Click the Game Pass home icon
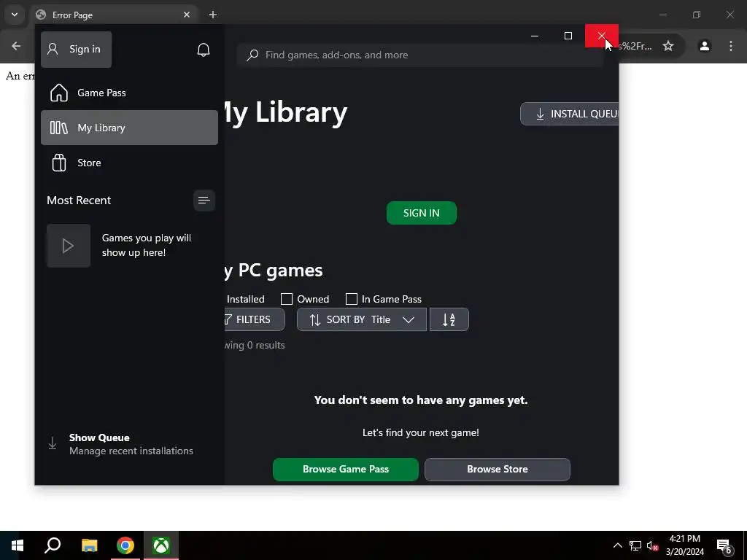Screen dimensions: 747x560 [x=59, y=93]
